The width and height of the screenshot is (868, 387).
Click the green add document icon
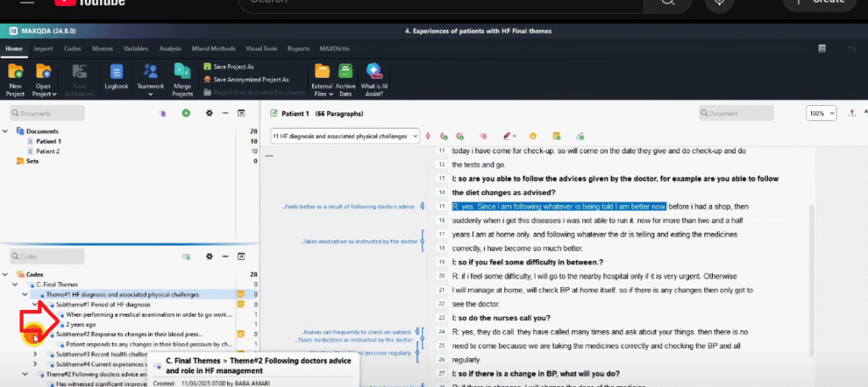186,113
